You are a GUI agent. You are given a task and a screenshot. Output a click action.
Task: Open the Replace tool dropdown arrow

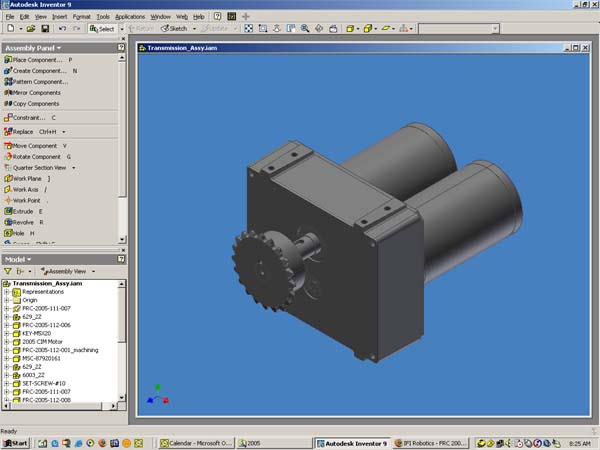pos(64,132)
